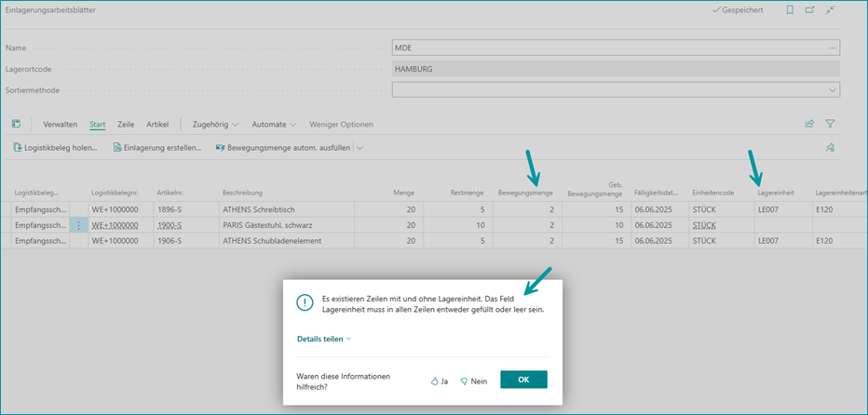Click the collapse page arrows icon

coord(830,10)
